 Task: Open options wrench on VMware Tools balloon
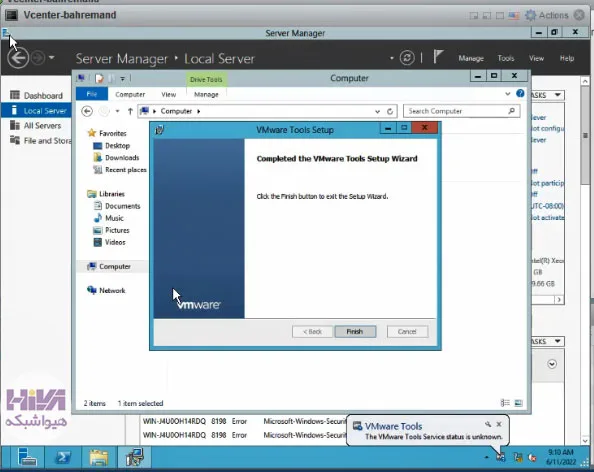pos(488,424)
